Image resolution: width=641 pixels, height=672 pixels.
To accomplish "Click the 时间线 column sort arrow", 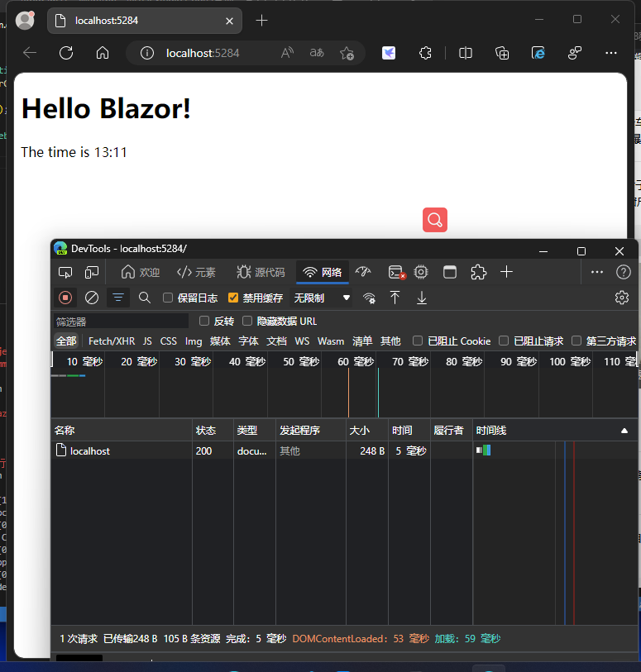I will [624, 431].
